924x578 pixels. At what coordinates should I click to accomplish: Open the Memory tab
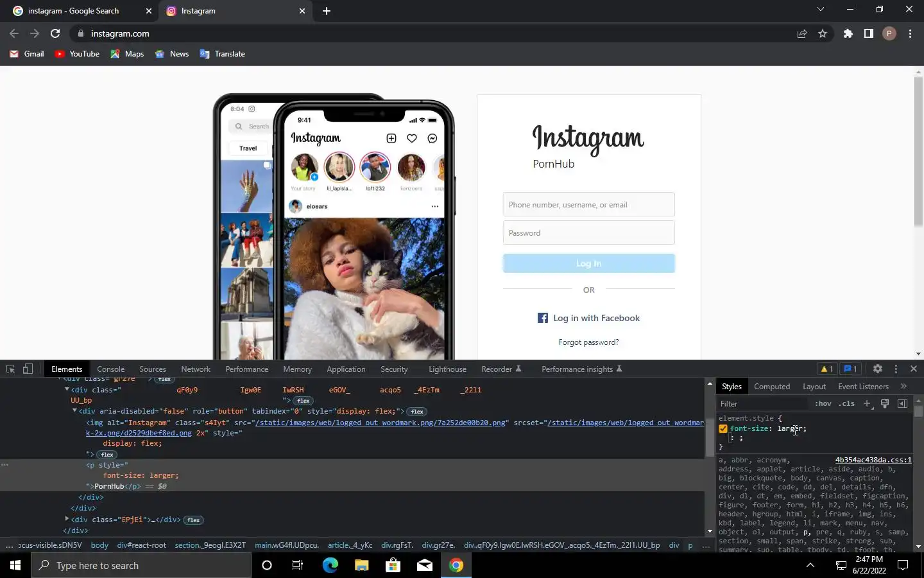pyautogui.click(x=297, y=369)
